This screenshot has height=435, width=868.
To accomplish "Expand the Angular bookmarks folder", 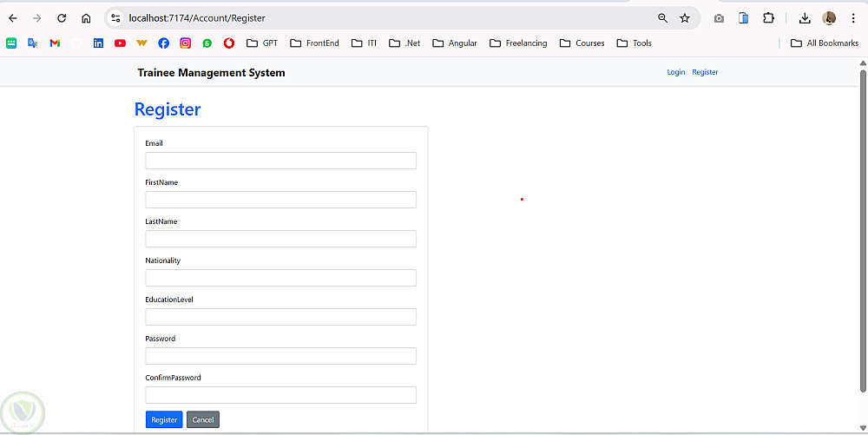I will pos(455,43).
